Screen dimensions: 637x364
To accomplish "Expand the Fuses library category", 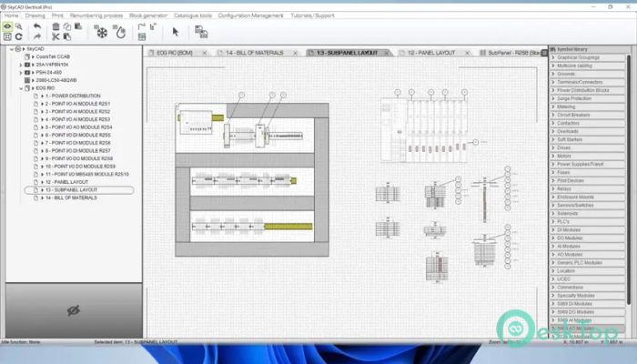I will pyautogui.click(x=588, y=172).
